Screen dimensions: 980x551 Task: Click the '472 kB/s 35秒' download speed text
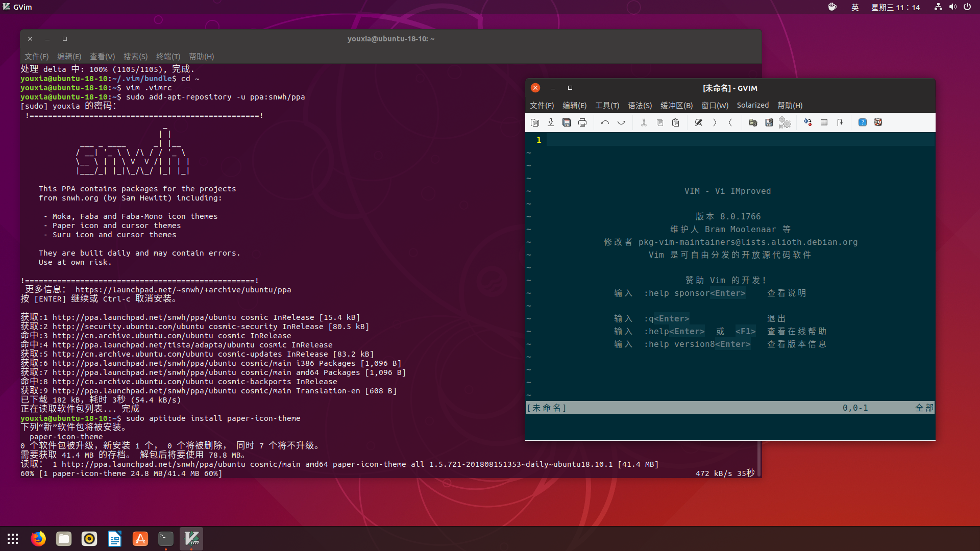[725, 473]
